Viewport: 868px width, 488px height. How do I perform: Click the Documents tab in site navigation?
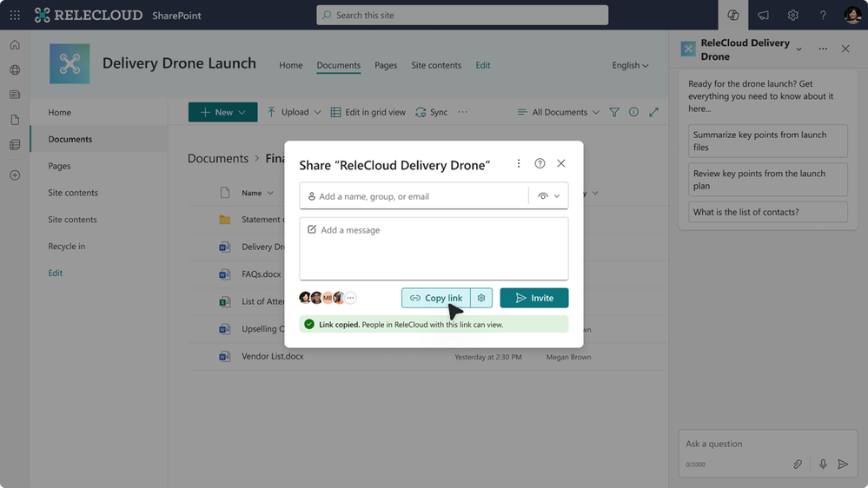338,65
